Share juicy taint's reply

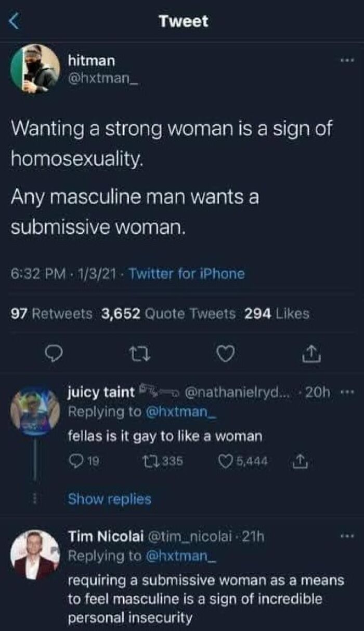coord(300,459)
